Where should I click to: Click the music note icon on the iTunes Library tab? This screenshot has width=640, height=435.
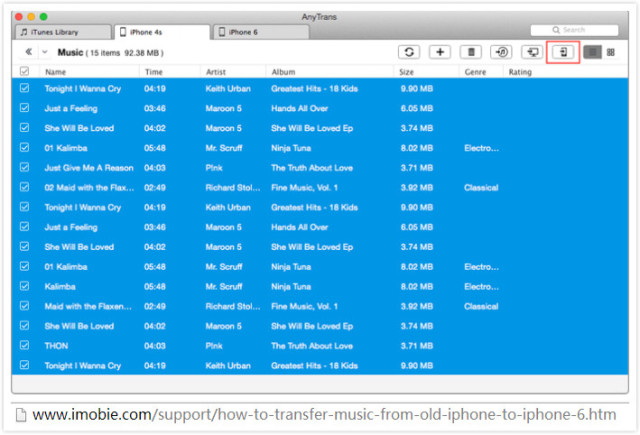click(x=24, y=32)
